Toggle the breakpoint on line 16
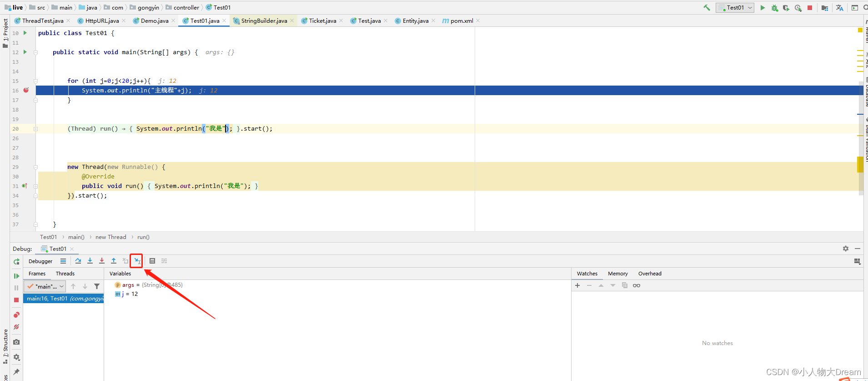 click(26, 90)
